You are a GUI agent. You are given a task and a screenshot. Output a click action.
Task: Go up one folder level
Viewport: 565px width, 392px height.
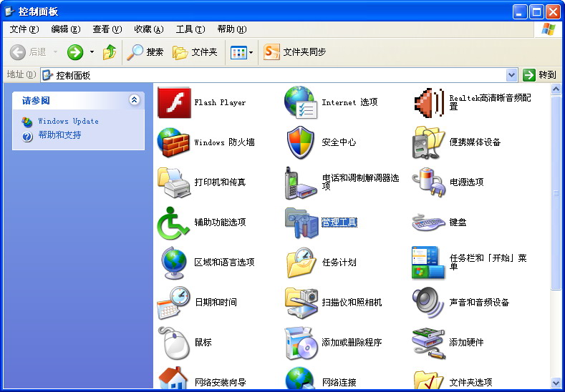coord(110,52)
